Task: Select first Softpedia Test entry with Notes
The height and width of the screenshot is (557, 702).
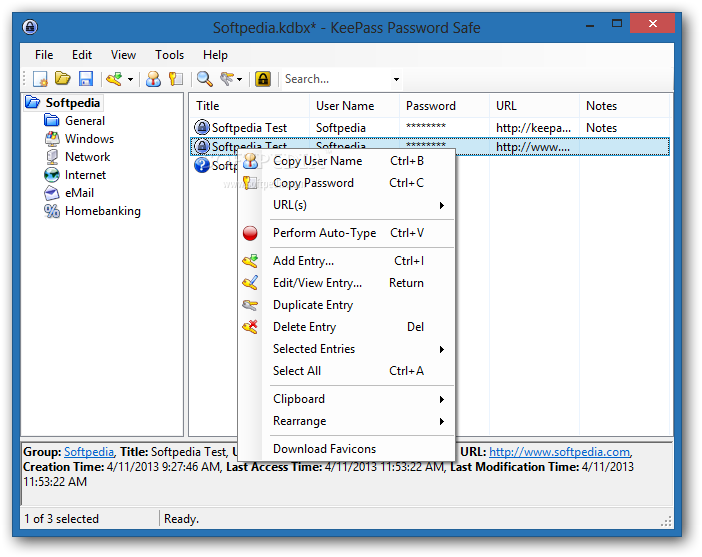Action: 430,128
